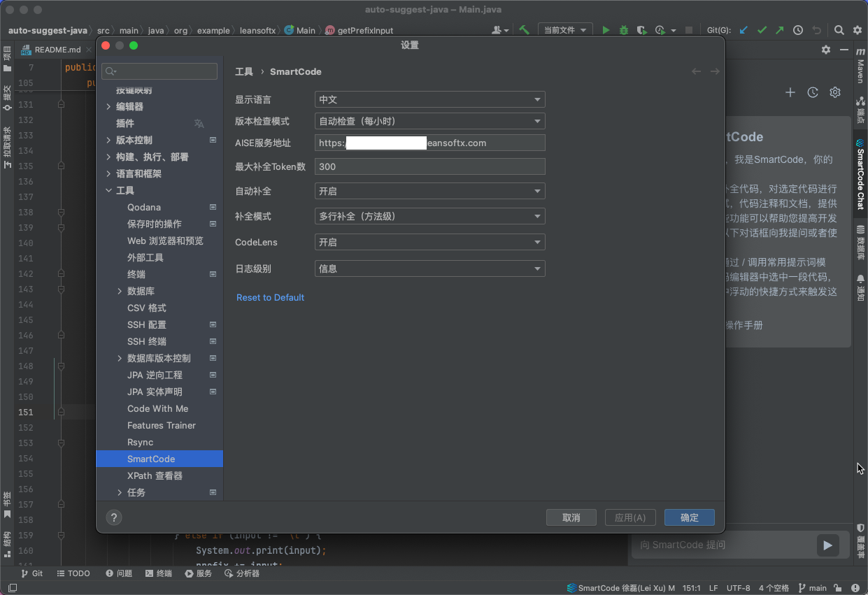
Task: Click inside the 最大补全Token数 field
Action: tap(429, 166)
